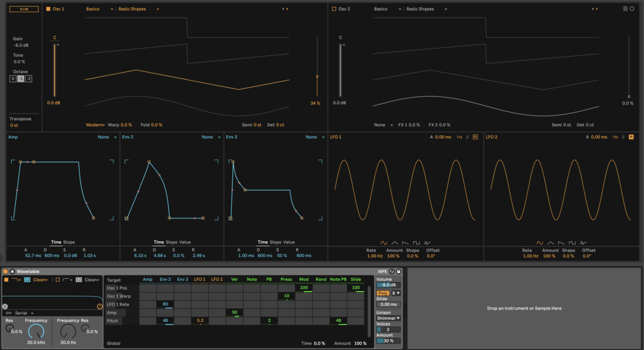The height and width of the screenshot is (350, 644).
Task: Switch LFO 1 to tempo-synced note rate
Action: (467, 137)
